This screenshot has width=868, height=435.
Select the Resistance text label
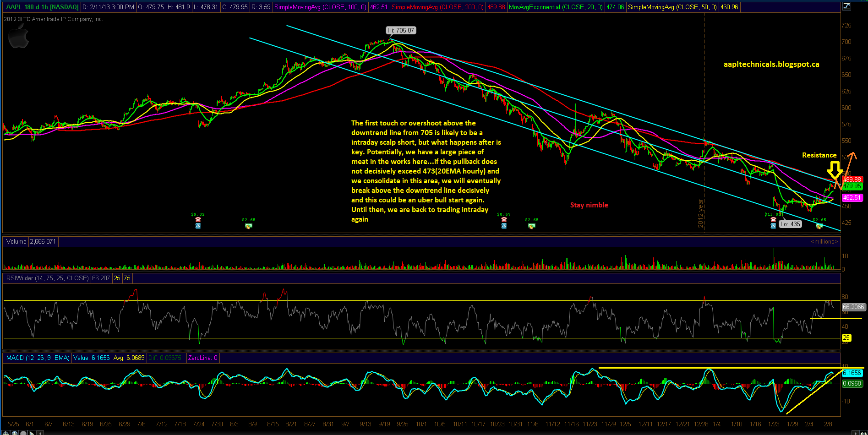(819, 155)
